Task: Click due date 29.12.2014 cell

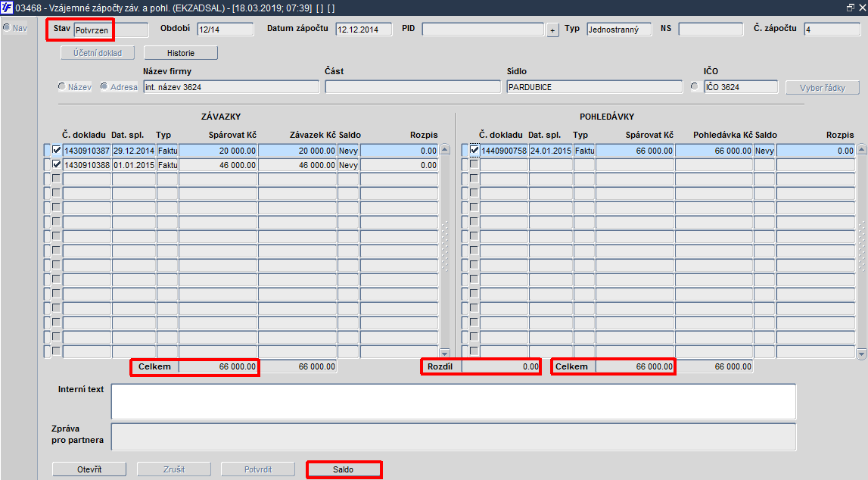Action: (134, 151)
